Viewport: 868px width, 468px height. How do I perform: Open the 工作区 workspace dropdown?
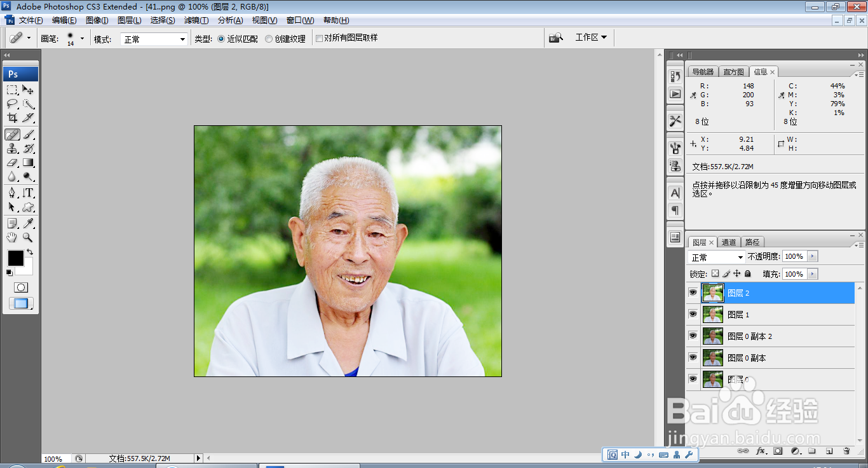click(591, 38)
